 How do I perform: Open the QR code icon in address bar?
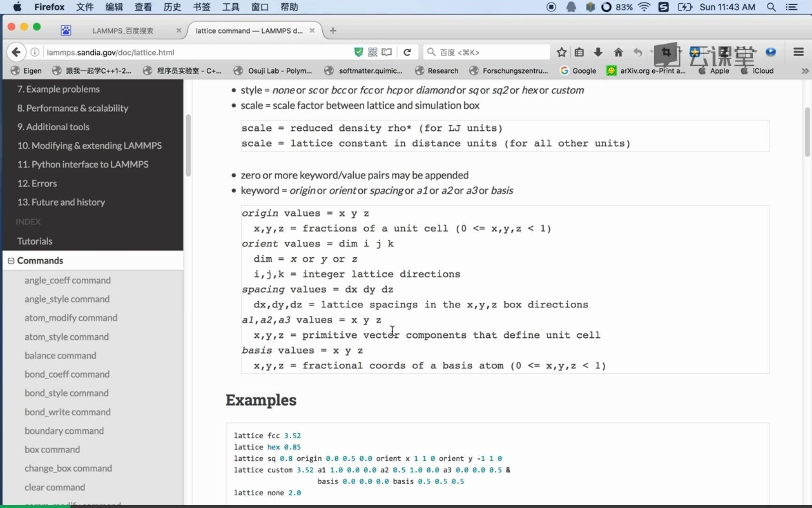pyautogui.click(x=373, y=52)
